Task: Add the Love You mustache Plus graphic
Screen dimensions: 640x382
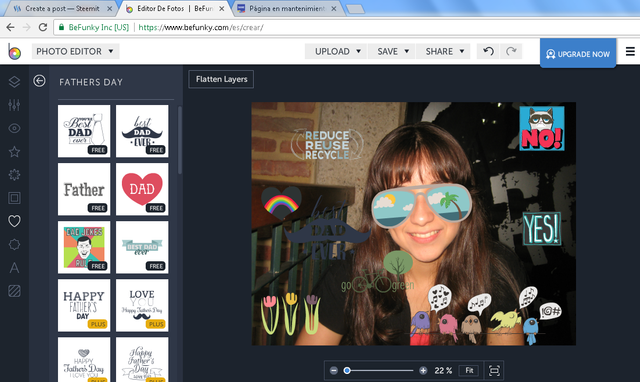Action: click(x=142, y=305)
